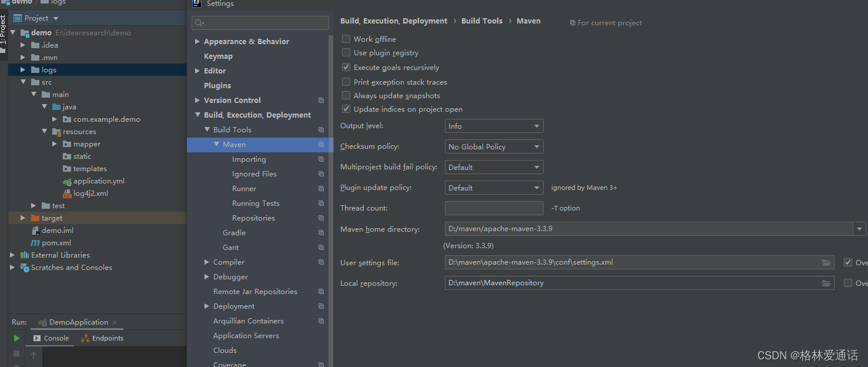Screen dimensions: 868x367
Task: Uncheck User settings file Override checkbox
Action: tap(848, 262)
